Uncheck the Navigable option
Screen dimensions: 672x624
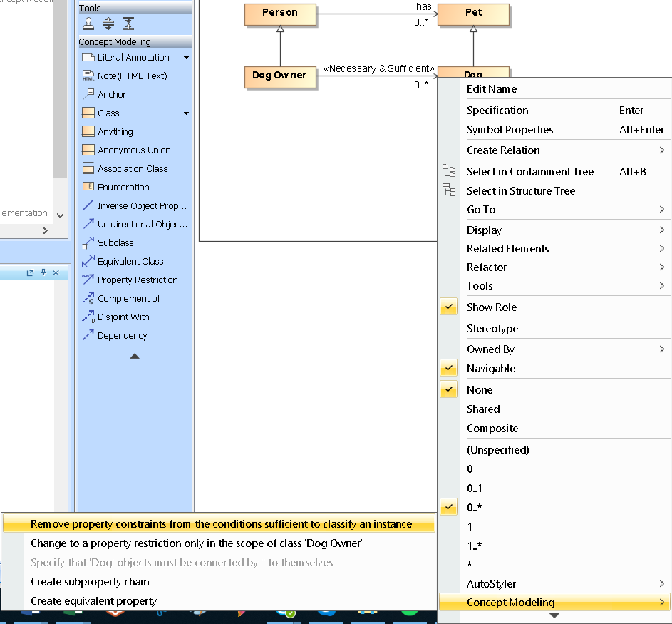(449, 369)
